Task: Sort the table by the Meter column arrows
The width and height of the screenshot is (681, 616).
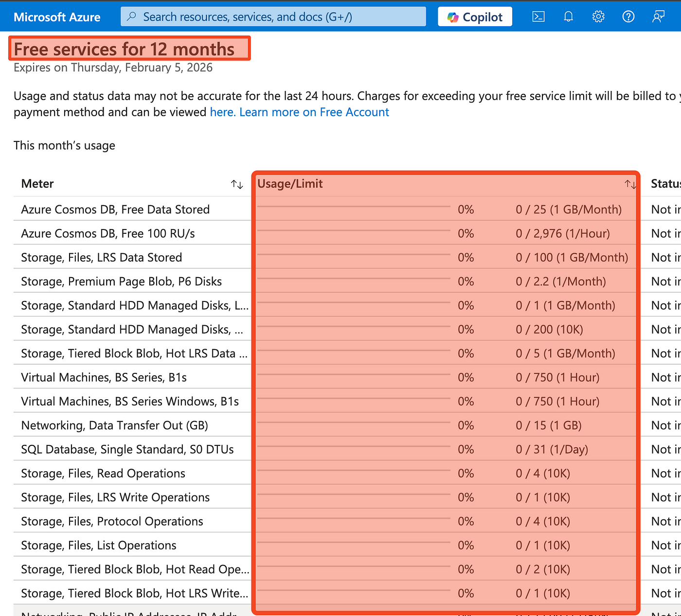Action: [237, 184]
